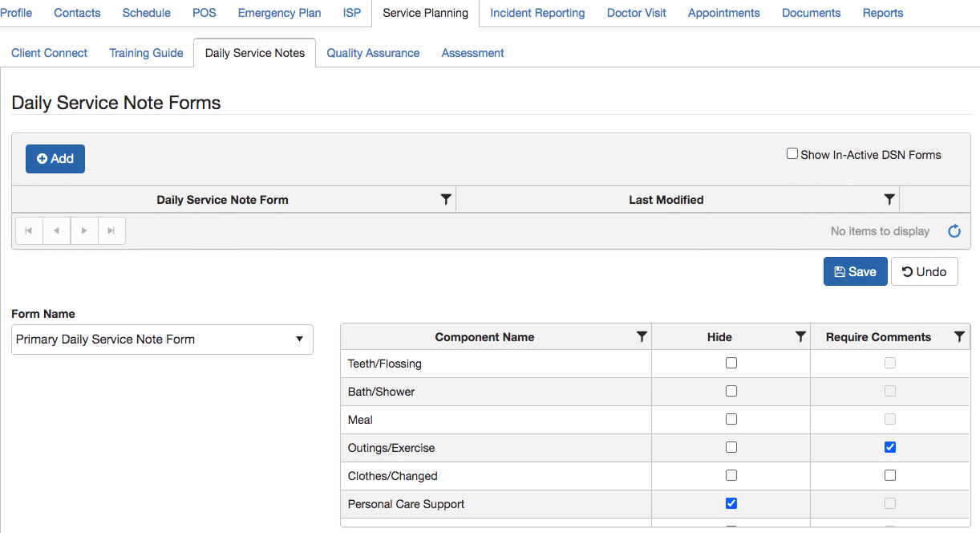Hide the Teeth/Flossing component

point(731,362)
